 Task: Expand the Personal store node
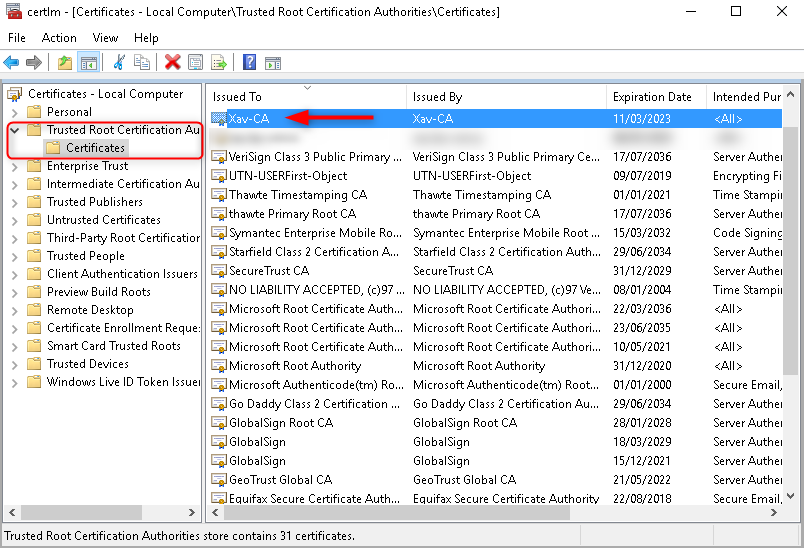pos(14,112)
